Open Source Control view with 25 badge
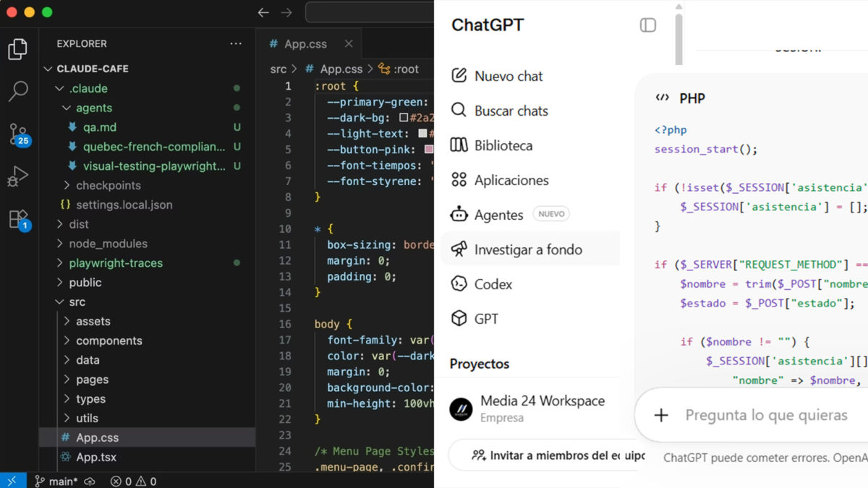Screen dimensions: 868x488 [18, 134]
